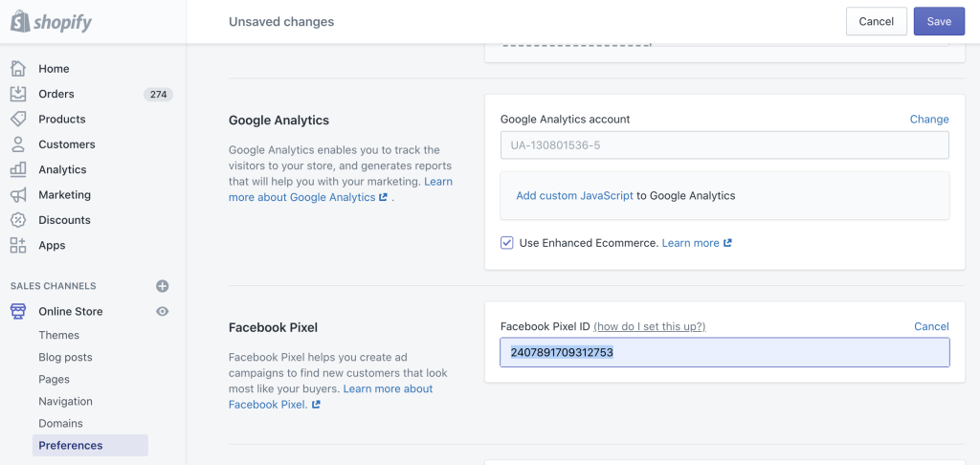Open the Marketing megaphone icon
The height and width of the screenshot is (465, 980).
point(18,194)
